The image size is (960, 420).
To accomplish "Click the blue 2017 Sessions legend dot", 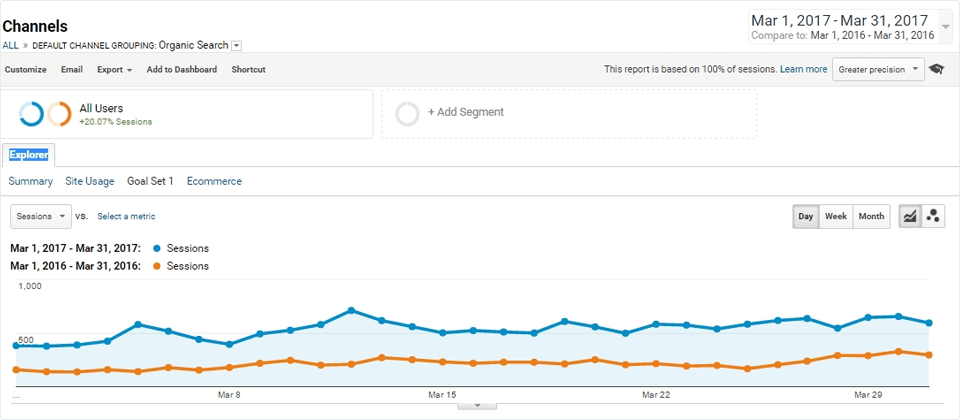I will click(x=157, y=248).
